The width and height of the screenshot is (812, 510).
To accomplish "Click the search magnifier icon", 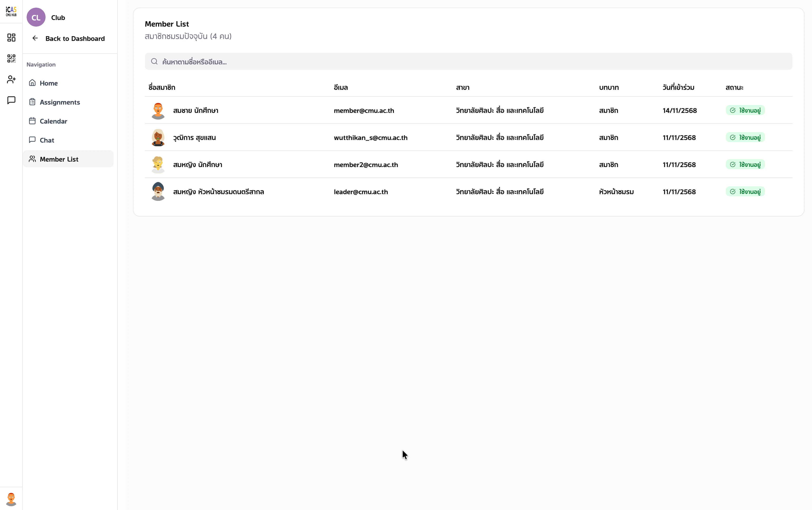I will tap(154, 61).
